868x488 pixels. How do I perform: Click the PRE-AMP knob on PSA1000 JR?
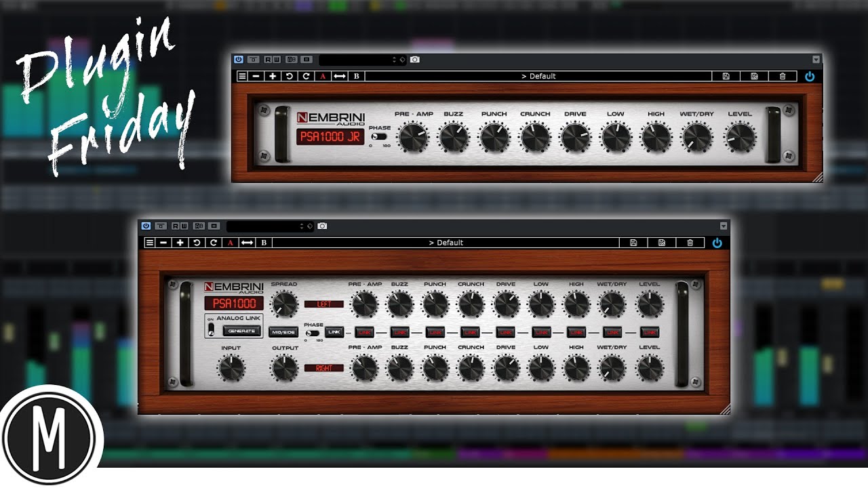point(413,138)
